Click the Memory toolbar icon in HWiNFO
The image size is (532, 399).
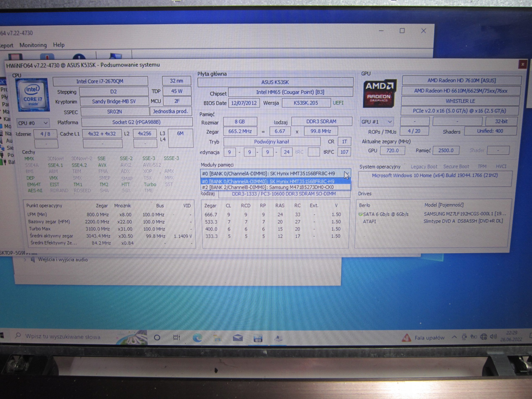(x=15, y=57)
